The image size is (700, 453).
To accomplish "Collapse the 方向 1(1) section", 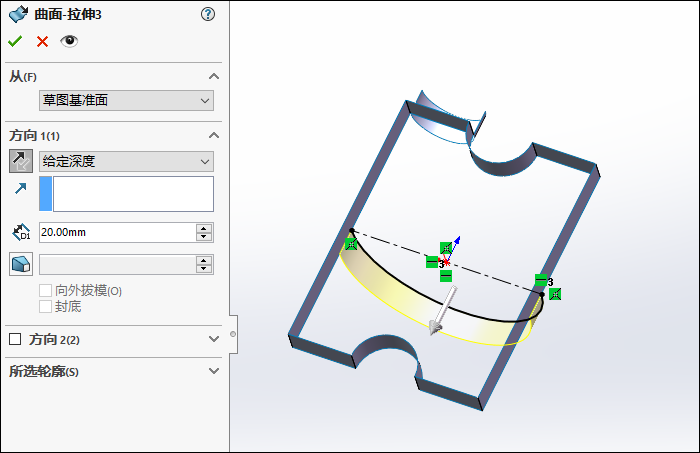I will [x=214, y=135].
